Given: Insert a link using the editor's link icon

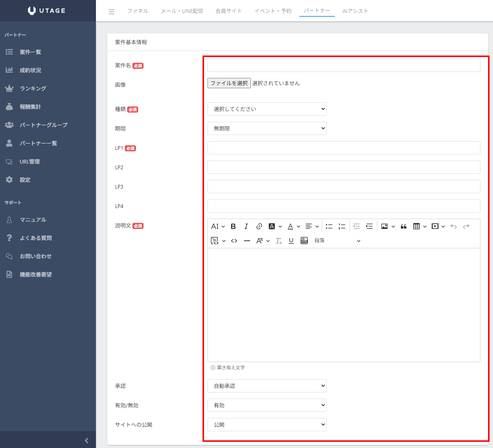Looking at the screenshot, I should [259, 226].
